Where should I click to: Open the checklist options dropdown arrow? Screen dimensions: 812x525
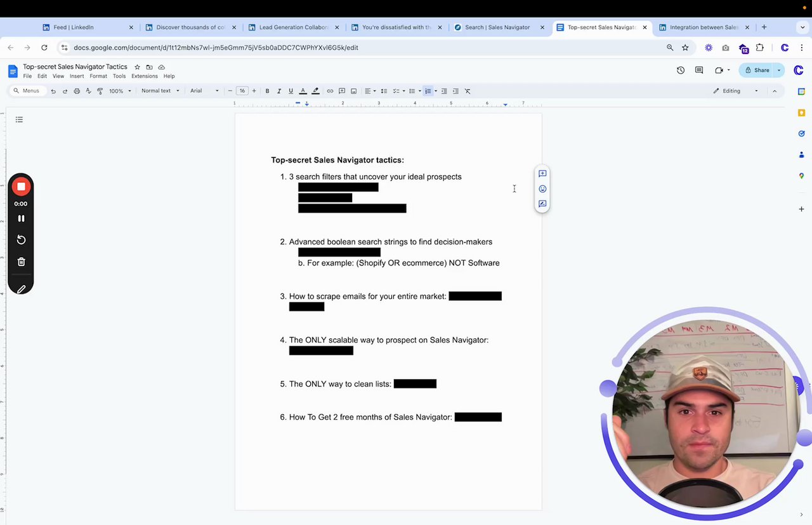tap(403, 91)
